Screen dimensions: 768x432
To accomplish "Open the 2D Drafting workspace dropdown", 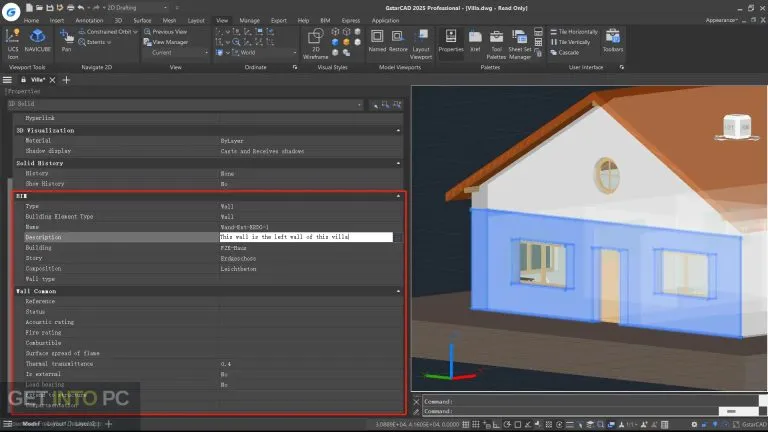I will 137,7.
